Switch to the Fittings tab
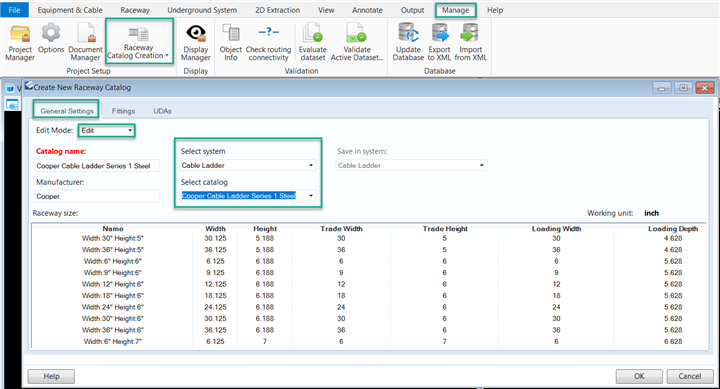 pos(124,111)
